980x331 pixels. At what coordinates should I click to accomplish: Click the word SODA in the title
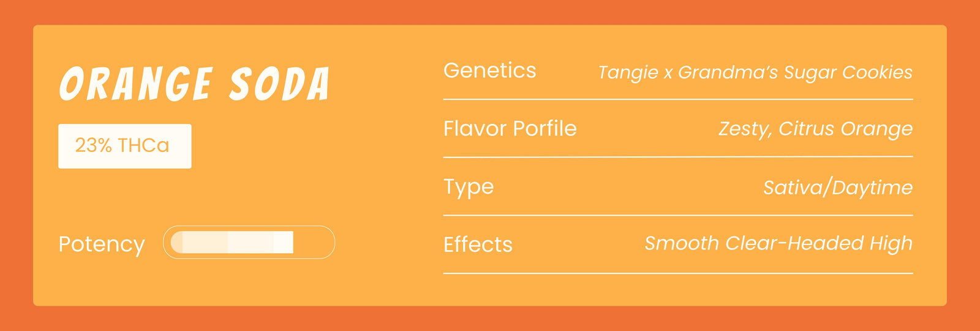coord(279,84)
